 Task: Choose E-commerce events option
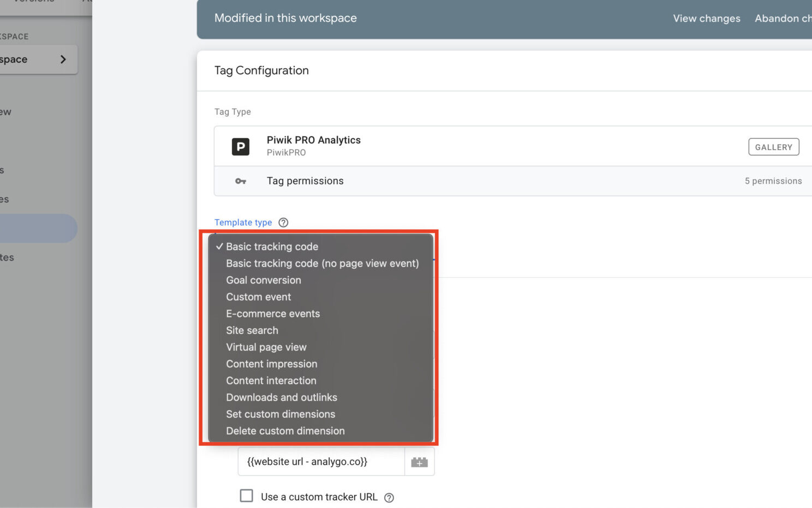273,314
